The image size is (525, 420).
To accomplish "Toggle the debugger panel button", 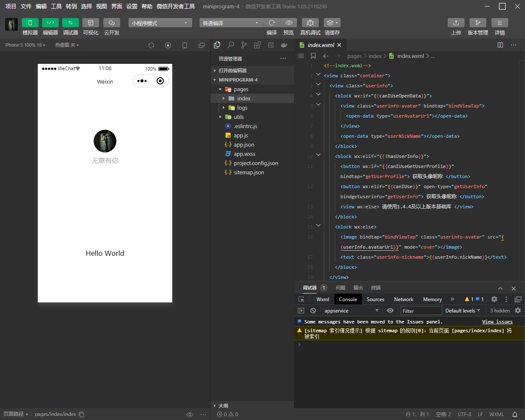I will click(71, 23).
